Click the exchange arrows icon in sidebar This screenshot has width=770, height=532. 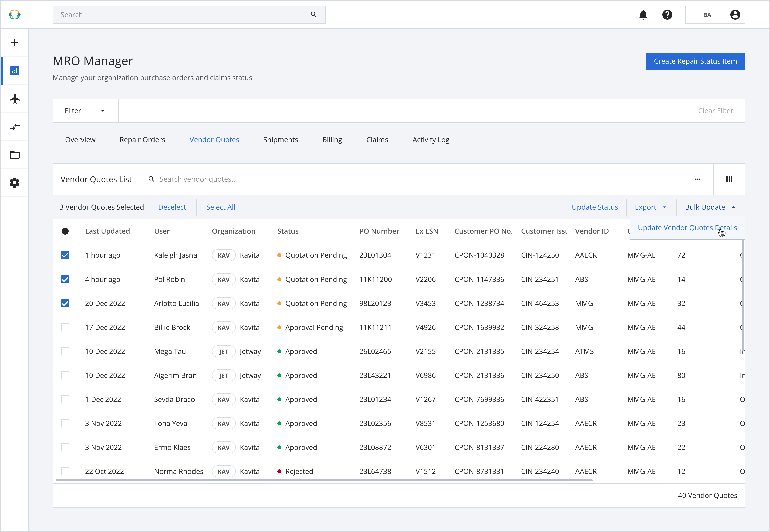(14, 127)
